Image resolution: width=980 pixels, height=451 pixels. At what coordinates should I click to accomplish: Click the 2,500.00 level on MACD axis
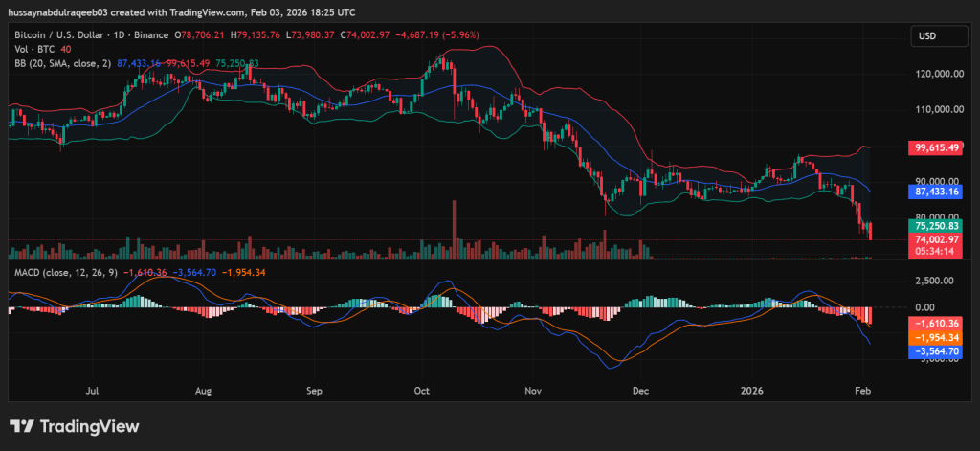(x=938, y=281)
